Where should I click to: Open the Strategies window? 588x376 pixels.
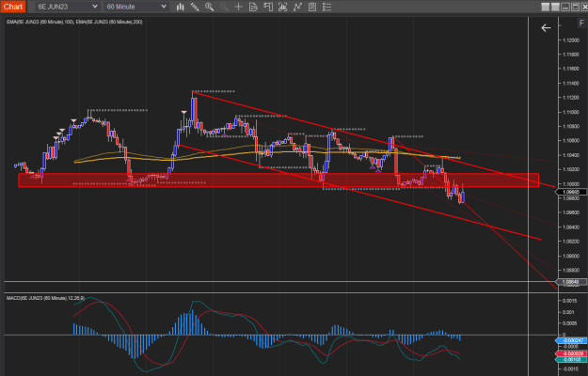[x=312, y=7]
